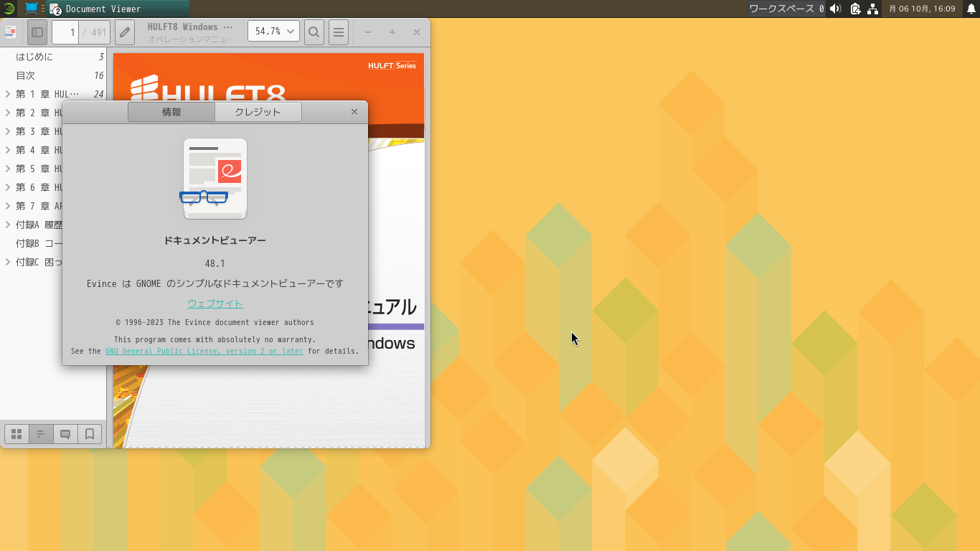Toggle the sidebar visibility
Screen dimensions: 980x551
(x=37, y=32)
